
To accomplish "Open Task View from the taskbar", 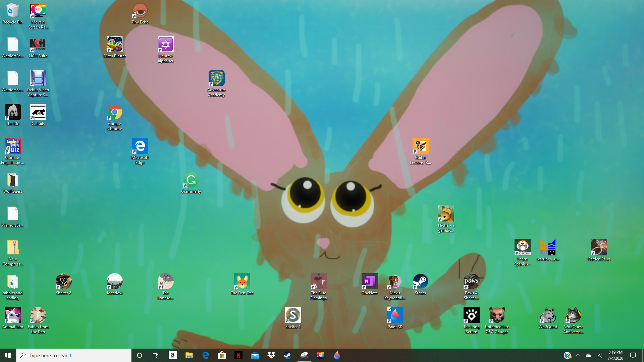I will pyautogui.click(x=155, y=355).
